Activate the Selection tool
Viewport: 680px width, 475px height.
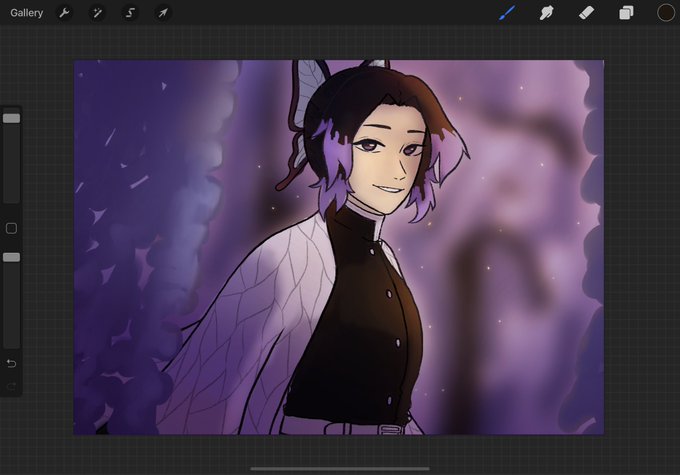tap(130, 13)
